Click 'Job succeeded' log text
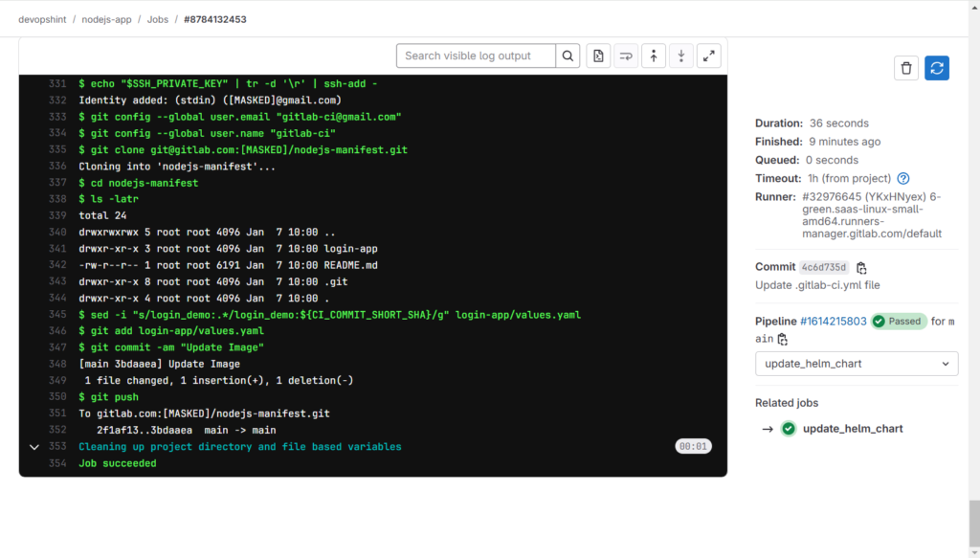 click(118, 463)
